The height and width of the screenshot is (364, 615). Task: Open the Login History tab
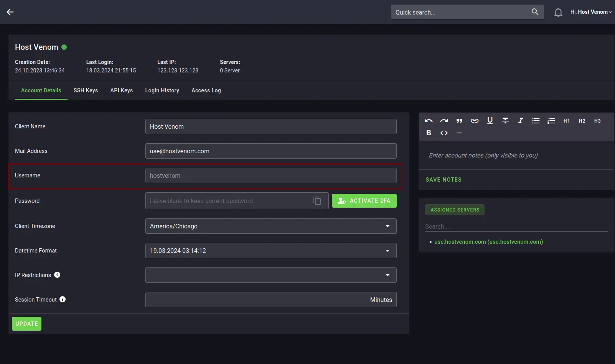pyautogui.click(x=162, y=90)
